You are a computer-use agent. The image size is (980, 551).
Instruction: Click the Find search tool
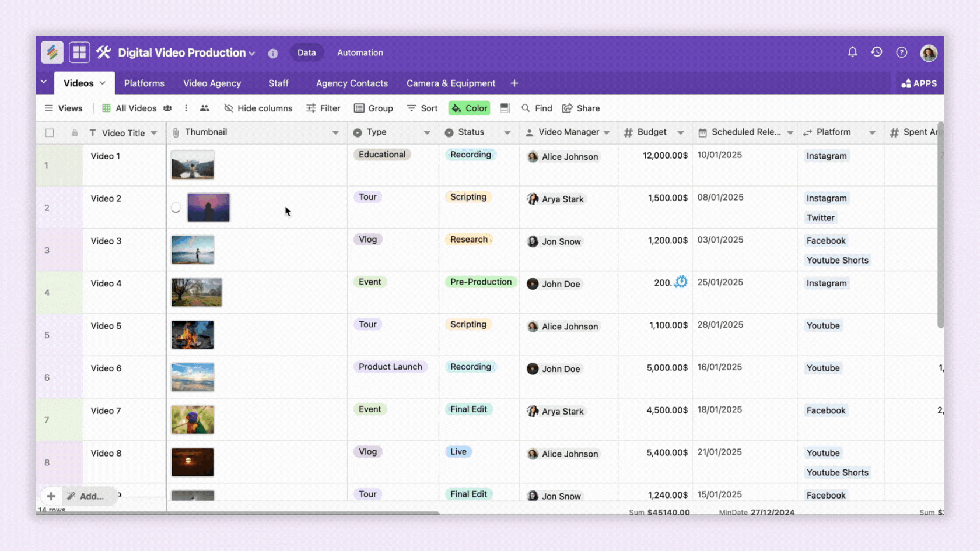coord(537,108)
